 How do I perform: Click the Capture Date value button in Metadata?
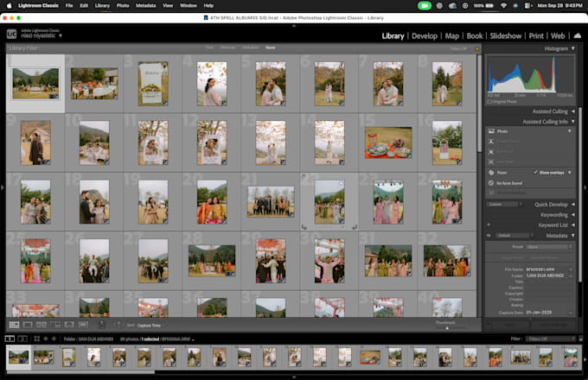coord(571,313)
